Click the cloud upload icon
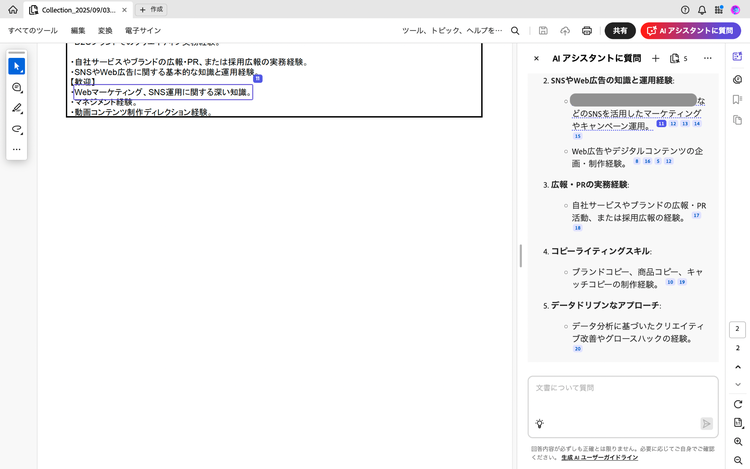Image resolution: width=750 pixels, height=469 pixels. (x=565, y=31)
